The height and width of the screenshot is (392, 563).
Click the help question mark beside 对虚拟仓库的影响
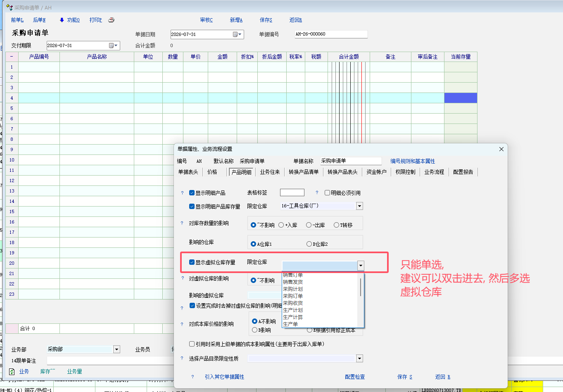click(x=182, y=278)
